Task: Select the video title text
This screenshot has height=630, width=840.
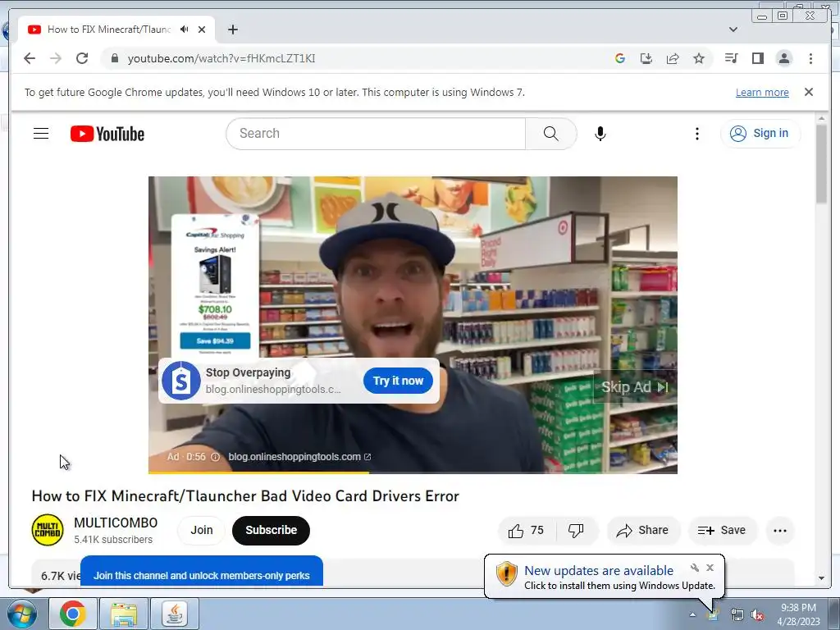Action: (x=245, y=496)
